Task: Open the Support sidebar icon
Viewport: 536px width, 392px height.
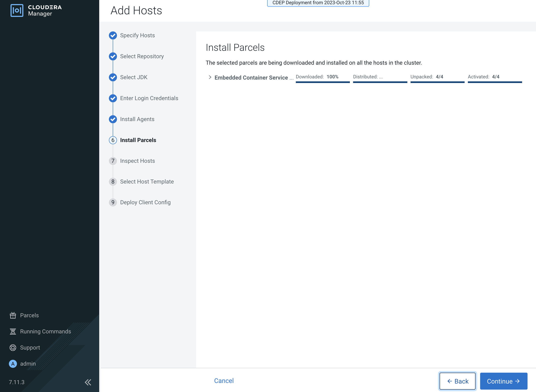Action: [x=13, y=347]
